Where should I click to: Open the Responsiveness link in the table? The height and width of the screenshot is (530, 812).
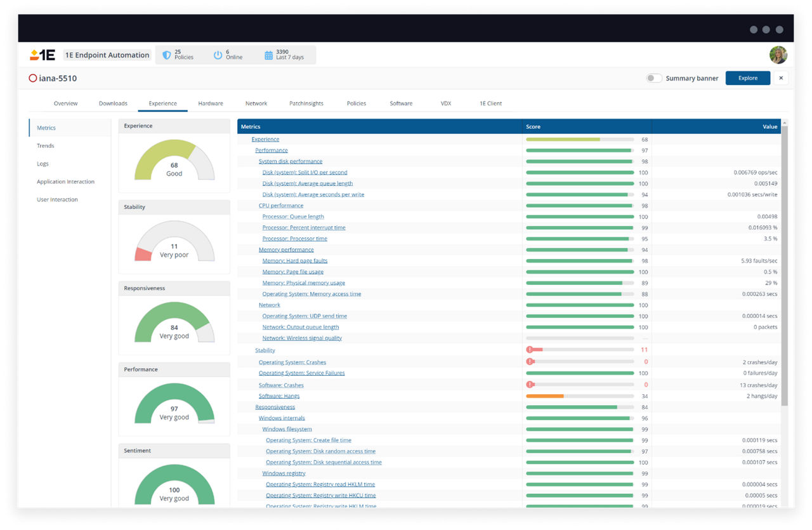[x=275, y=407]
